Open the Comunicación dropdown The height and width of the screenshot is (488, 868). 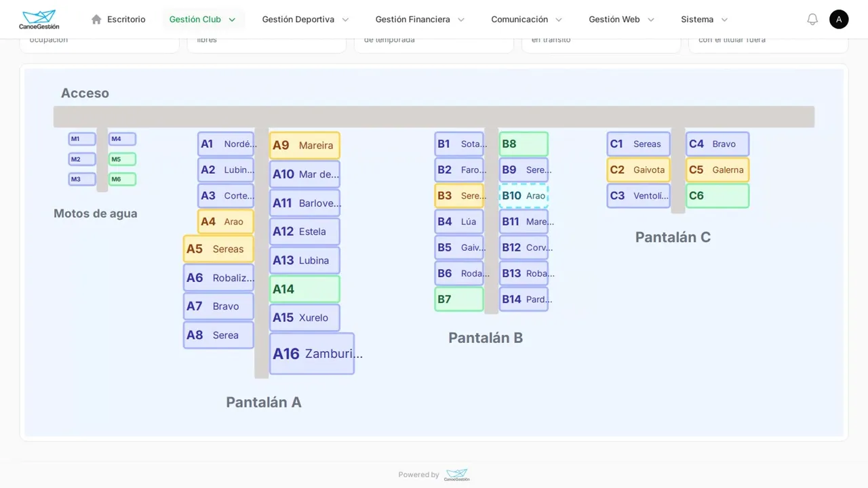click(527, 20)
